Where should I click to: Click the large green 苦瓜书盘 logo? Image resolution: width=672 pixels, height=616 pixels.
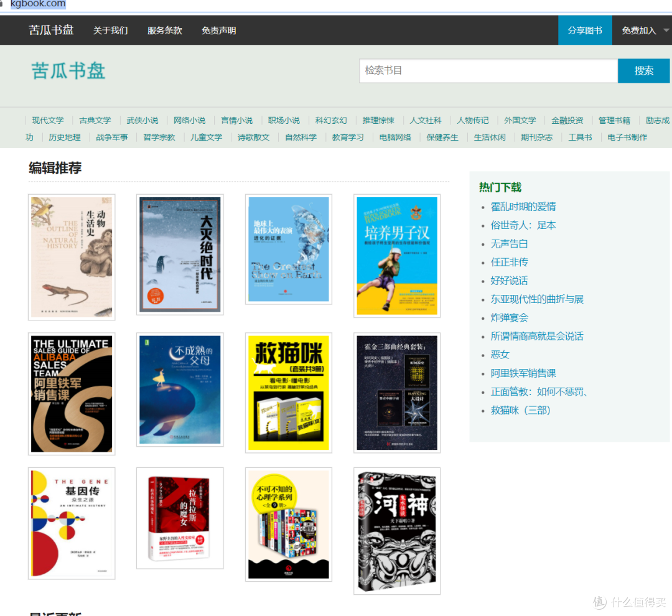68,71
